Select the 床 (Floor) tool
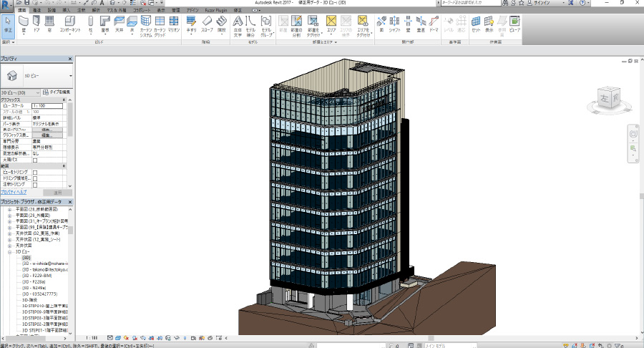The height and width of the screenshot is (348, 644). coord(132,24)
